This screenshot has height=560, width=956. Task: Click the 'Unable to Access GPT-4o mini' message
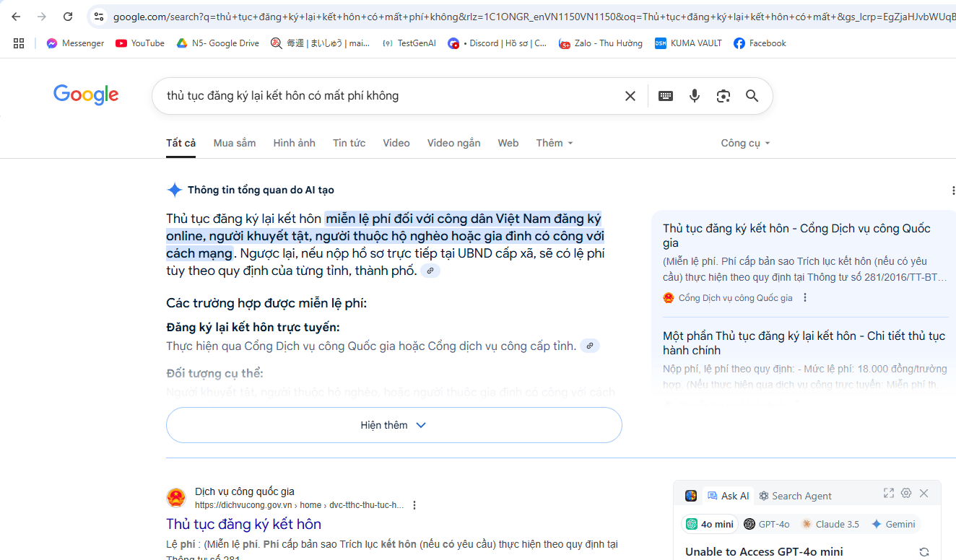(x=764, y=552)
